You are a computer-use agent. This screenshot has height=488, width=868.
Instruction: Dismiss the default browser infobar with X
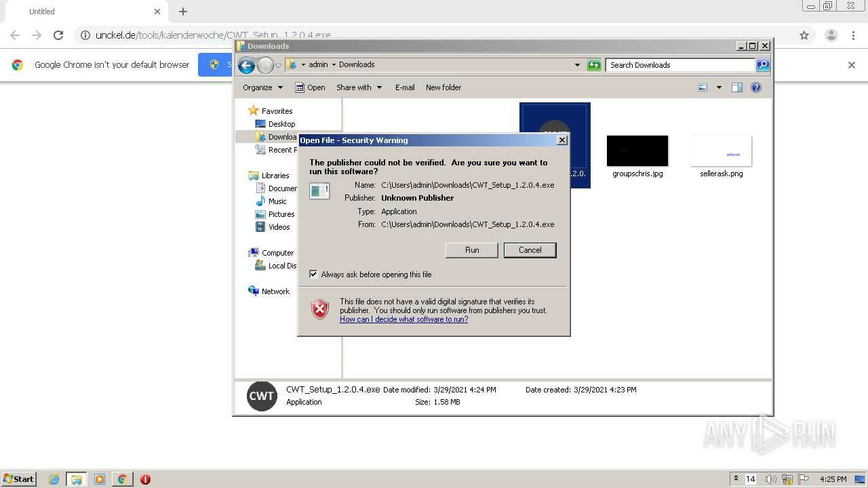tap(852, 65)
